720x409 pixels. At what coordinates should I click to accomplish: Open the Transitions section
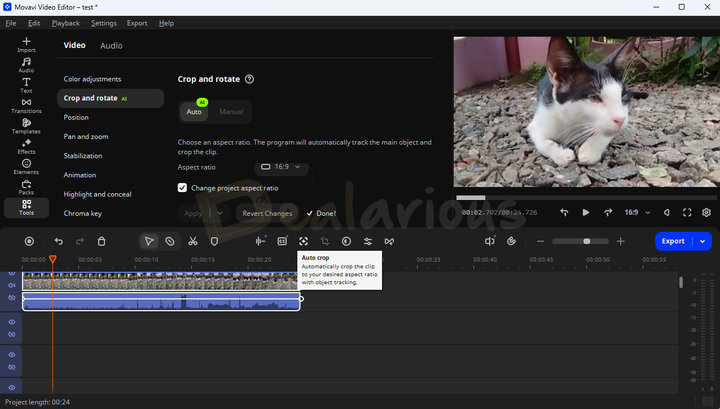tap(26, 106)
